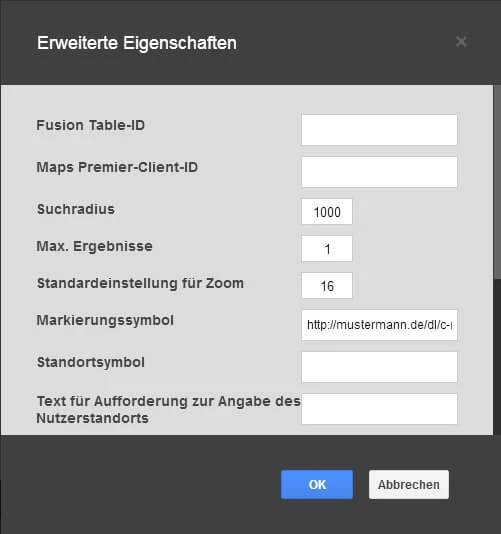Viewport: 501px width, 534px height.
Task: Click the Fusion Table-ID input field
Action: [379, 130]
